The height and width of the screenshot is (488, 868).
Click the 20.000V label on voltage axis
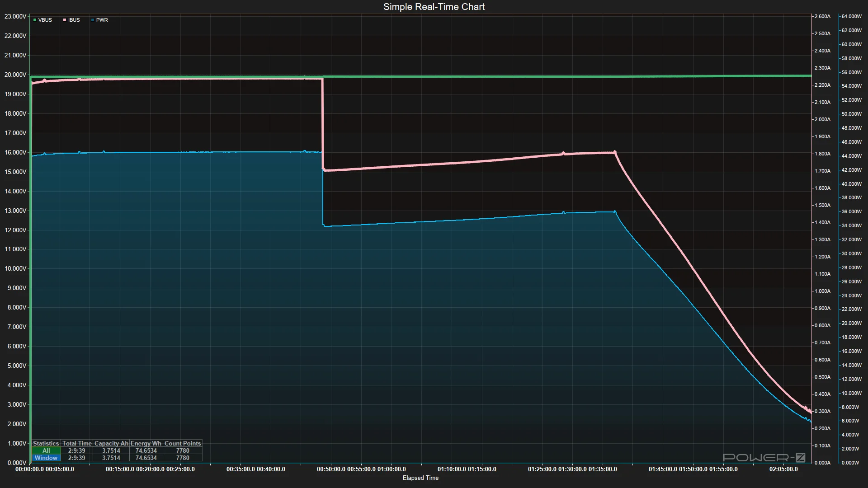[15, 75]
